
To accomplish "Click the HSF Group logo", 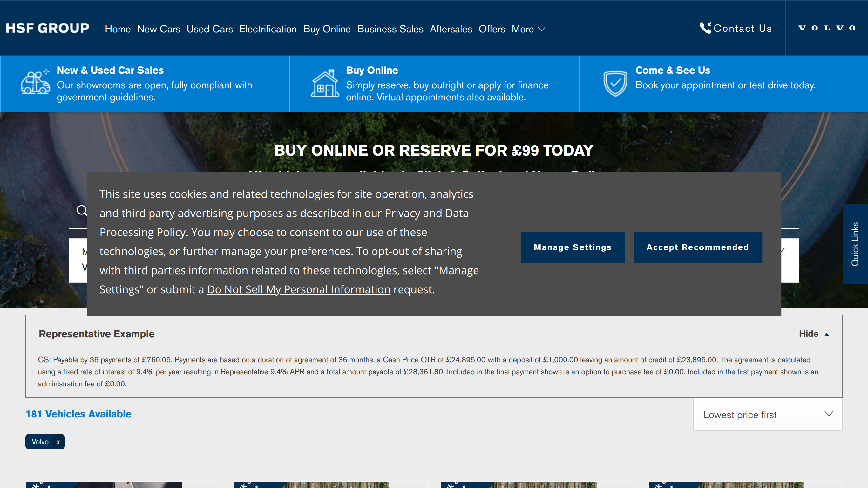I will pyautogui.click(x=48, y=28).
